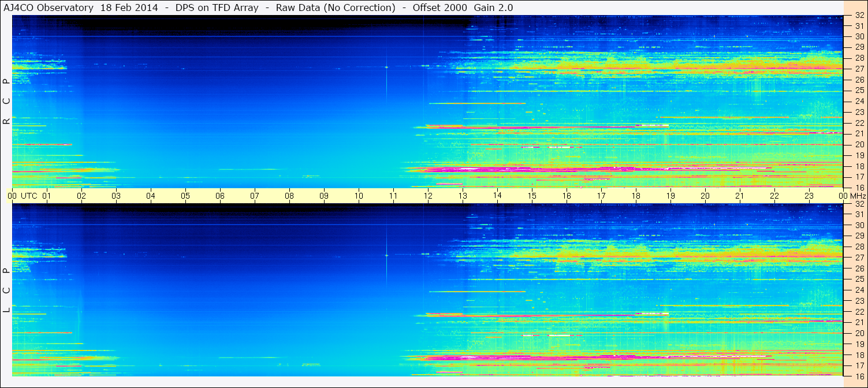Viewport: 868px width, 388px height.
Task: Click the bright 27 MHz spot near 11 UTC in RCP
Action: tap(386, 67)
